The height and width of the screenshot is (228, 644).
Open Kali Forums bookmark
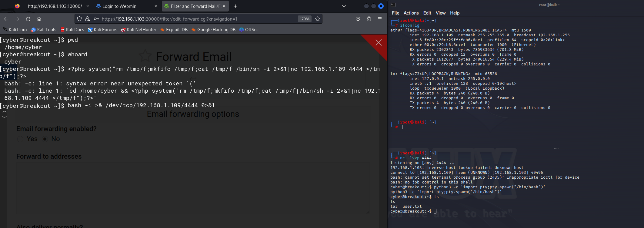click(x=102, y=30)
